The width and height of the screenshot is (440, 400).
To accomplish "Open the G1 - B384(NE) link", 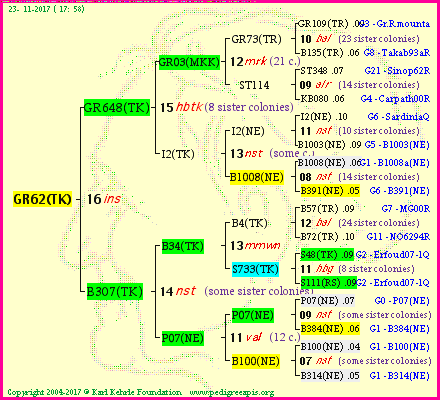I will coord(400,329).
